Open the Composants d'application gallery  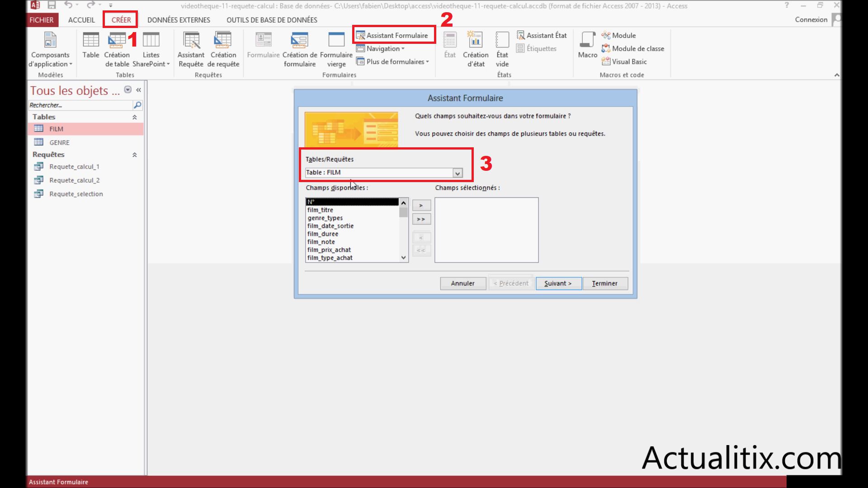(50, 50)
